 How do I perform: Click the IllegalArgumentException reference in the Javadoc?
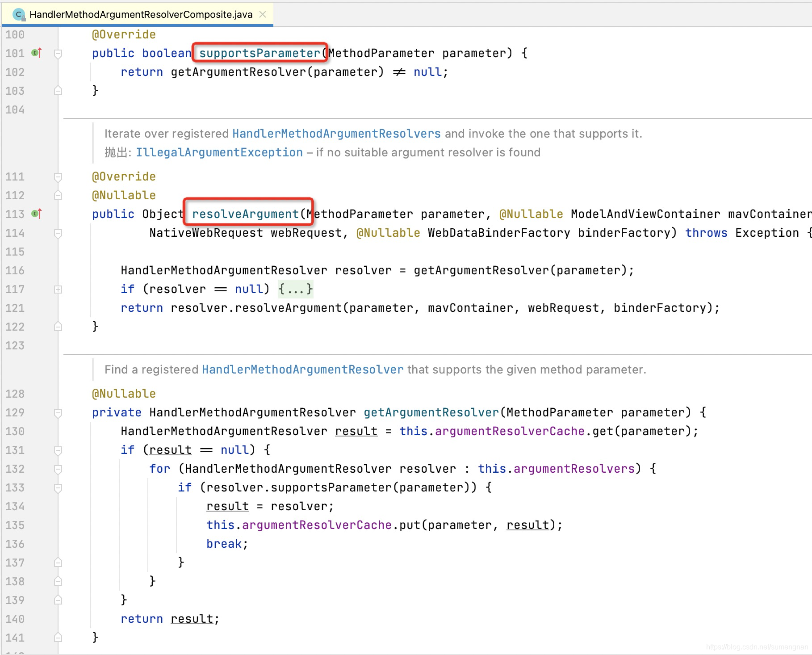(218, 152)
